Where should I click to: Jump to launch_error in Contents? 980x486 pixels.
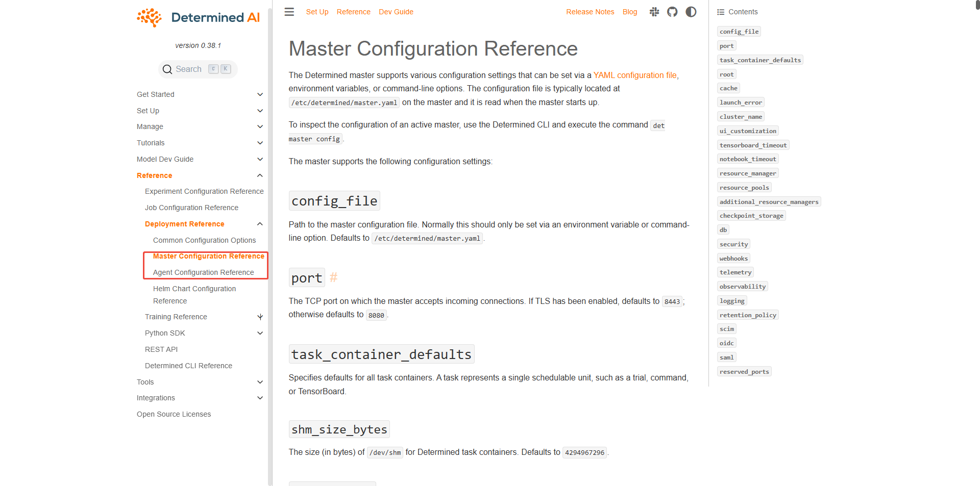741,103
